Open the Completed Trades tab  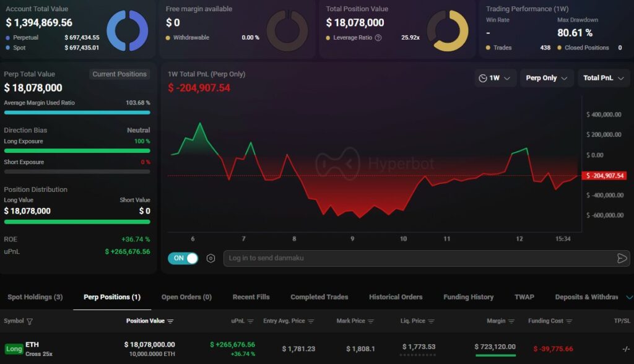point(319,297)
